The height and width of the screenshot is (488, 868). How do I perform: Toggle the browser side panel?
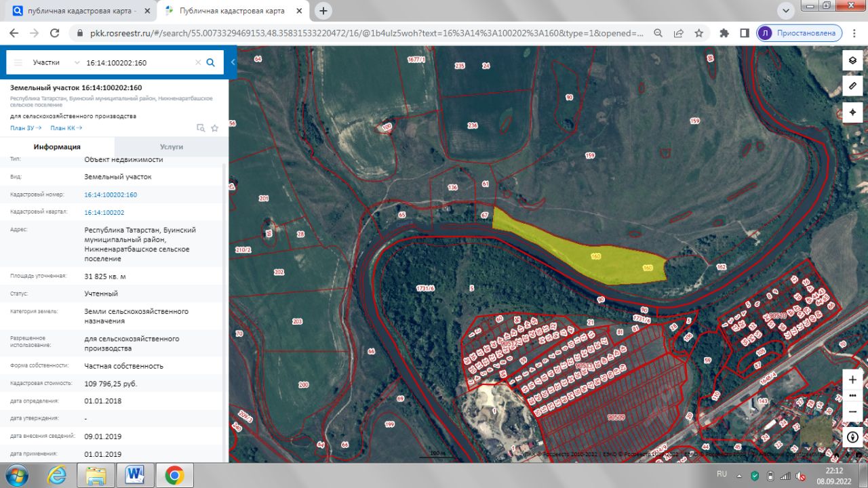(745, 33)
